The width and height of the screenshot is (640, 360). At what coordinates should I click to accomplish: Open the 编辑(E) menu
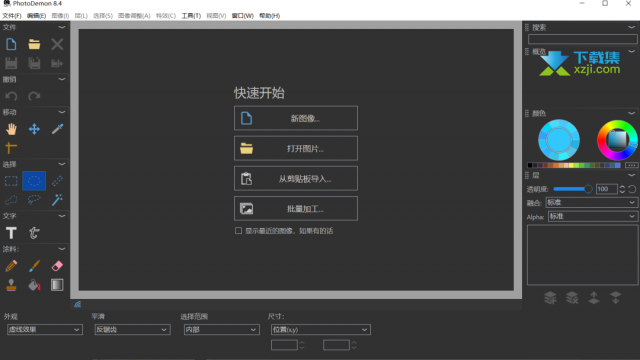[x=36, y=16]
